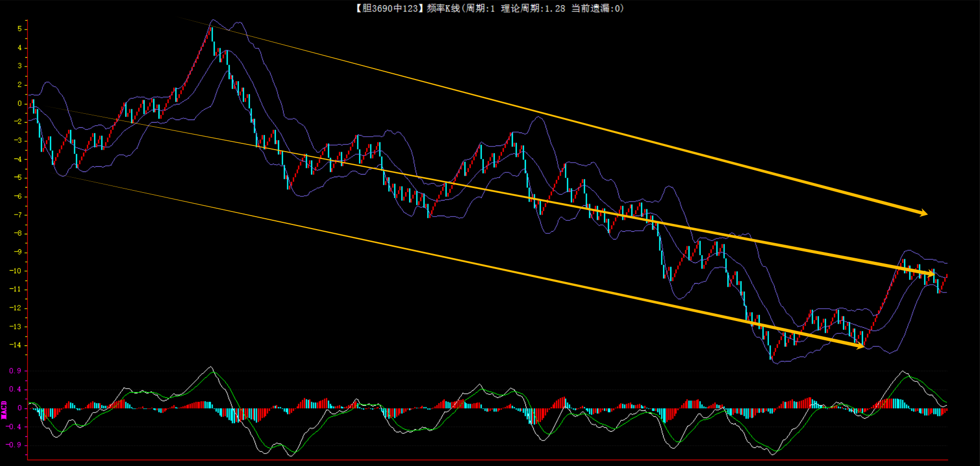The image size is (980, 466).
Task: Click the 【胆3690中123】 title text
Action: click(x=388, y=8)
